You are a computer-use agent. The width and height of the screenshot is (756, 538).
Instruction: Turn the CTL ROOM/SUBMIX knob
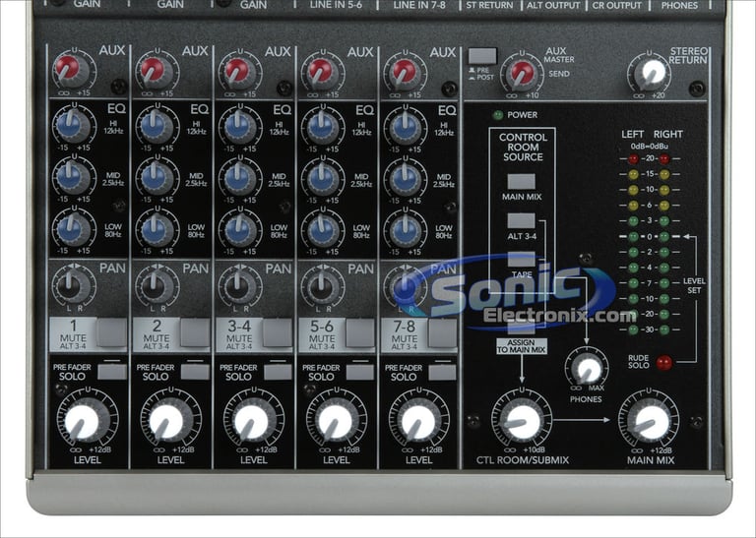[521, 421]
